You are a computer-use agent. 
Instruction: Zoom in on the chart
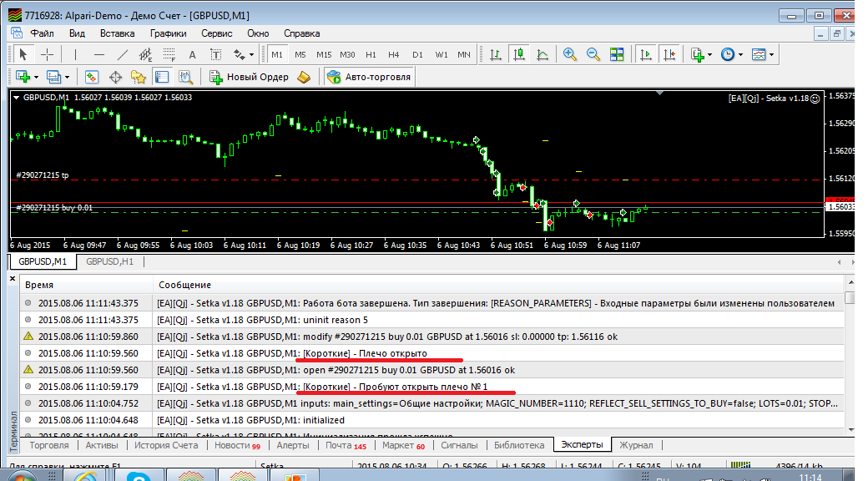tap(569, 54)
